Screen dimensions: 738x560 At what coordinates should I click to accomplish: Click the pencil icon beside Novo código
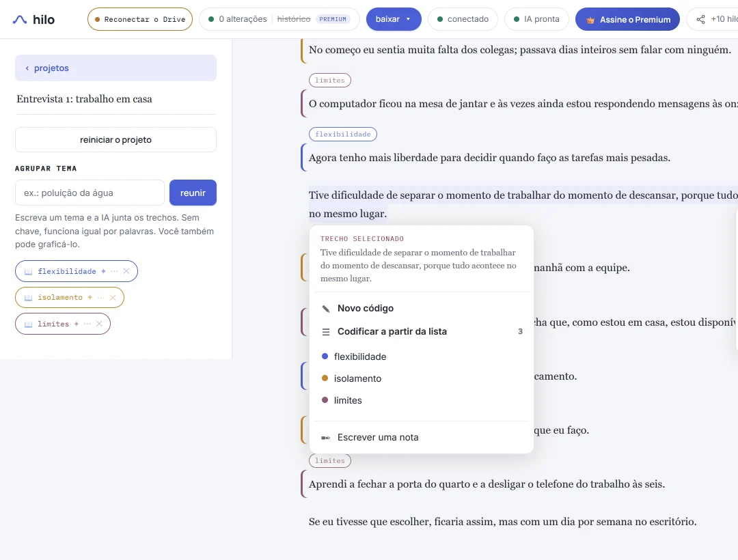326,309
